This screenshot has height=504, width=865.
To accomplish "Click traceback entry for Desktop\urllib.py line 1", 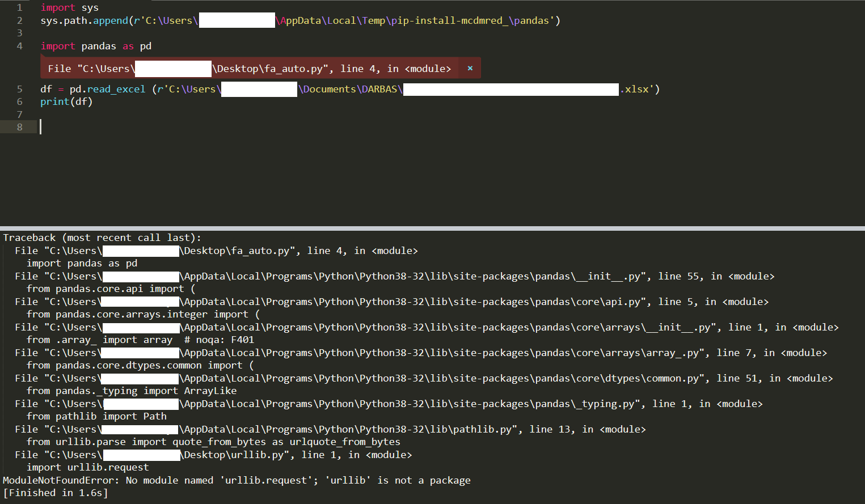I will click(213, 455).
